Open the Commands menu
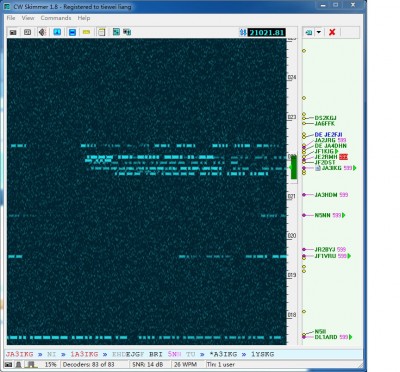 (x=56, y=18)
